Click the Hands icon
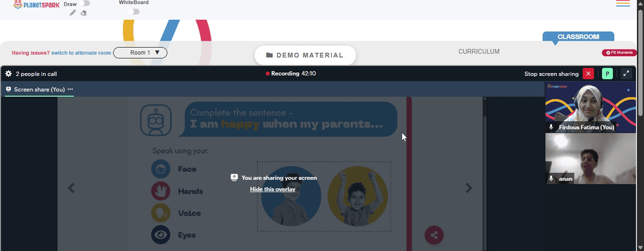 point(160,191)
